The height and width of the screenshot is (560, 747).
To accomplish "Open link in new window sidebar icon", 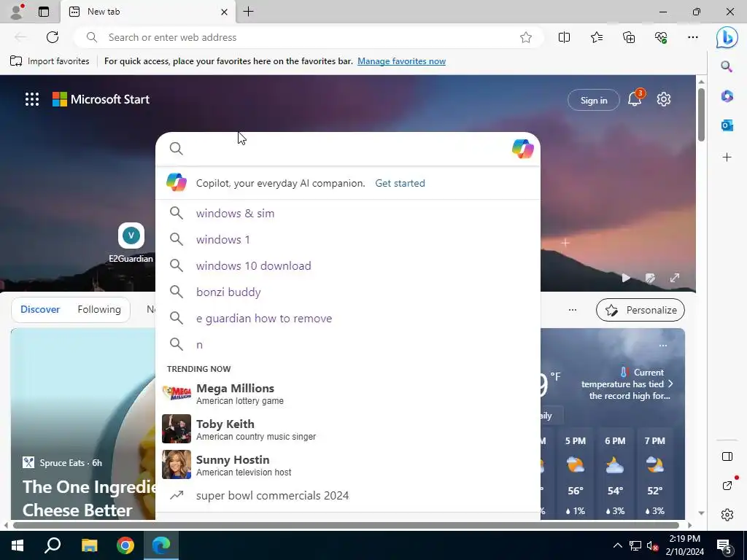I will (727, 485).
